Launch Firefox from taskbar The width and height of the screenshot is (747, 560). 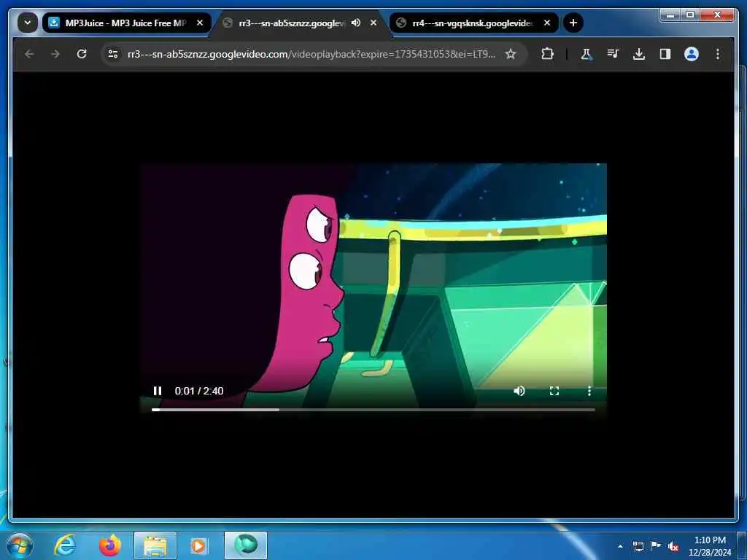[110, 545]
